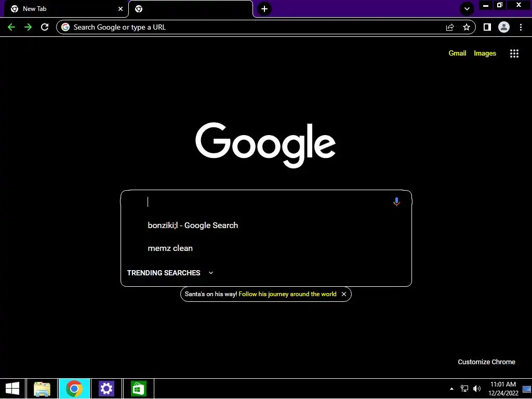Start voice search with microphone
Screen dimensions: 532x399
pyautogui.click(x=396, y=202)
